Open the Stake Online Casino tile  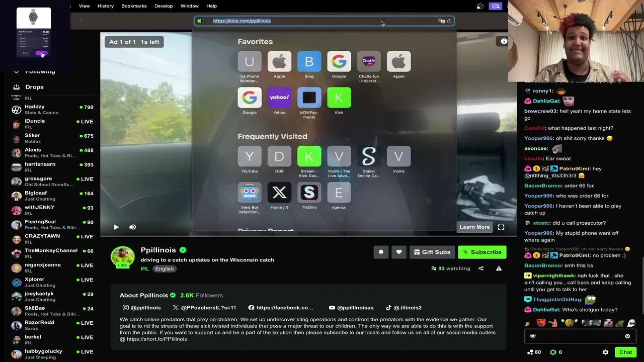click(369, 162)
